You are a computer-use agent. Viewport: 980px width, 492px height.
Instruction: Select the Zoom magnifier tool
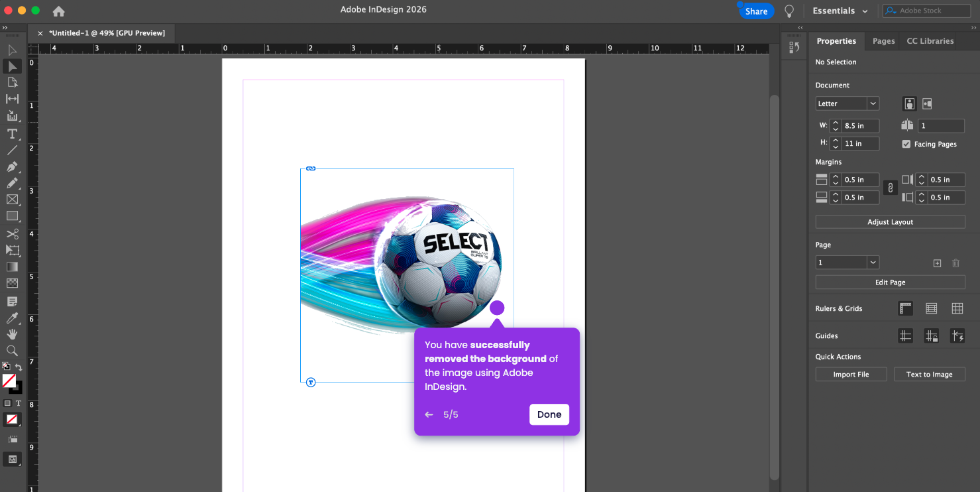tap(12, 351)
